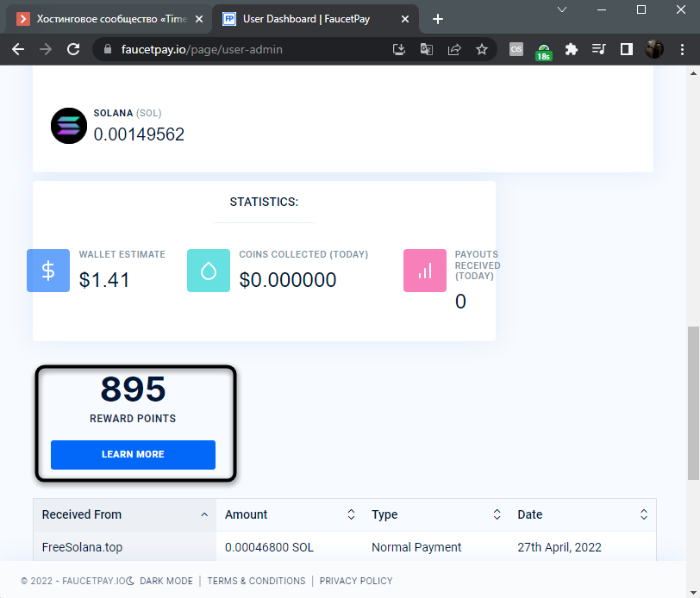The height and width of the screenshot is (598, 700).
Task: Open the green 18s timer extension
Action: [x=543, y=52]
